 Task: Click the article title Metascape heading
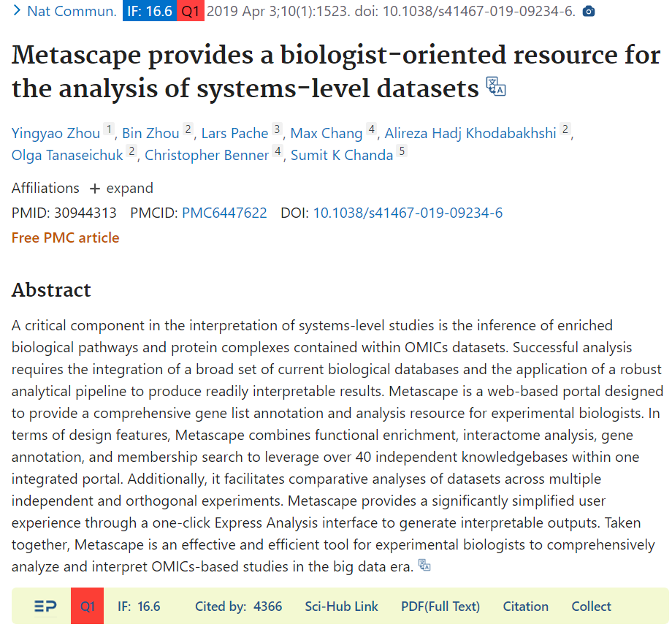[335, 72]
